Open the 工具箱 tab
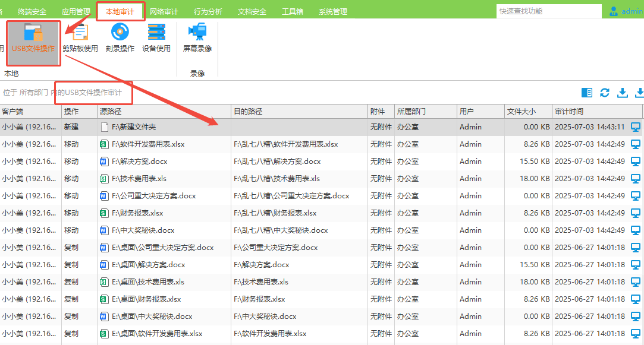Screen dimensions: 644x345 293,11
